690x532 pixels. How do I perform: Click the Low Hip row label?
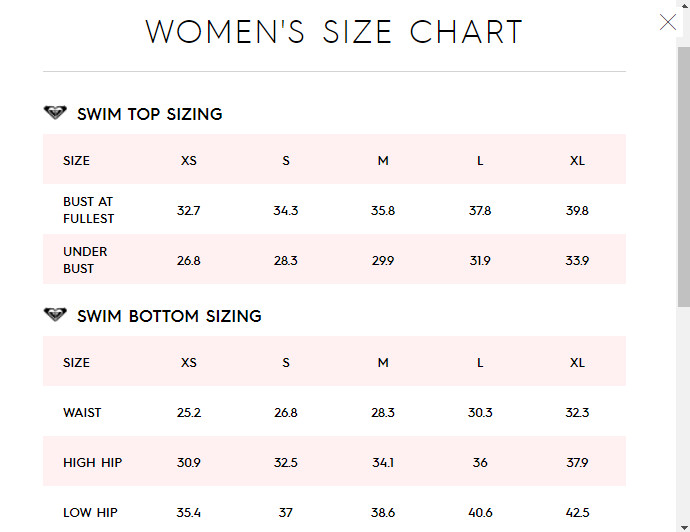pos(90,513)
